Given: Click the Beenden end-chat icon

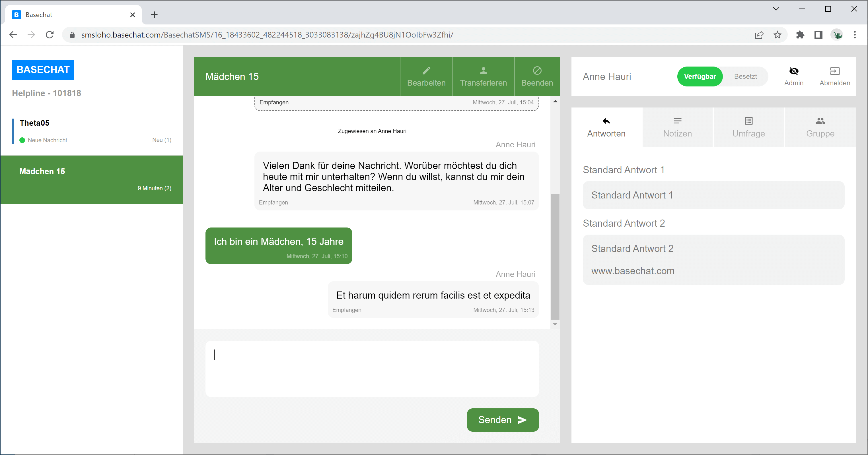Looking at the screenshot, I should pos(537,71).
